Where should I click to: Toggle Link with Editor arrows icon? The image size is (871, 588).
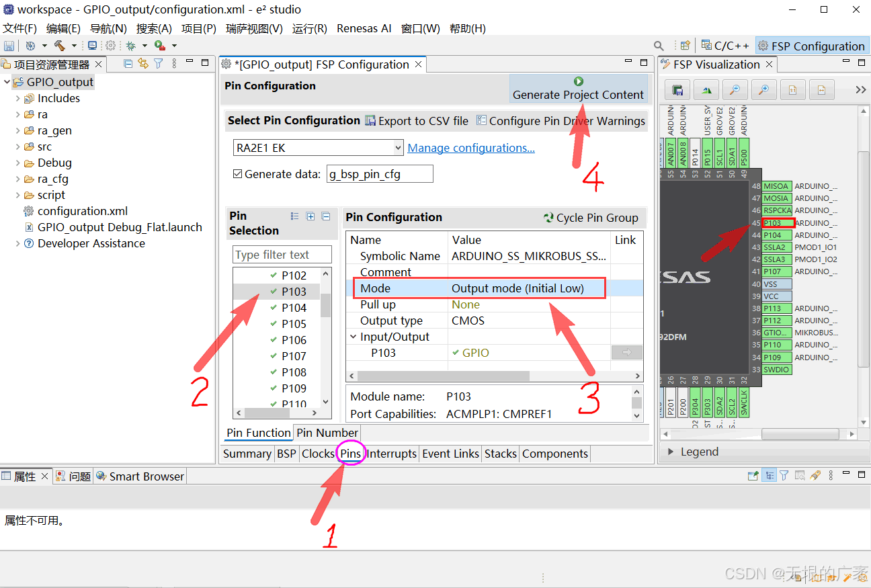pos(142,64)
